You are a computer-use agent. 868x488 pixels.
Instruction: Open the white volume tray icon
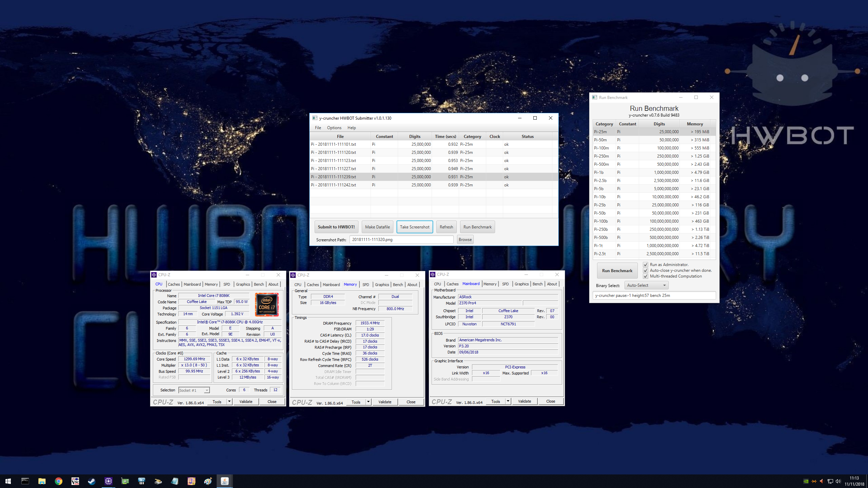coord(838,481)
